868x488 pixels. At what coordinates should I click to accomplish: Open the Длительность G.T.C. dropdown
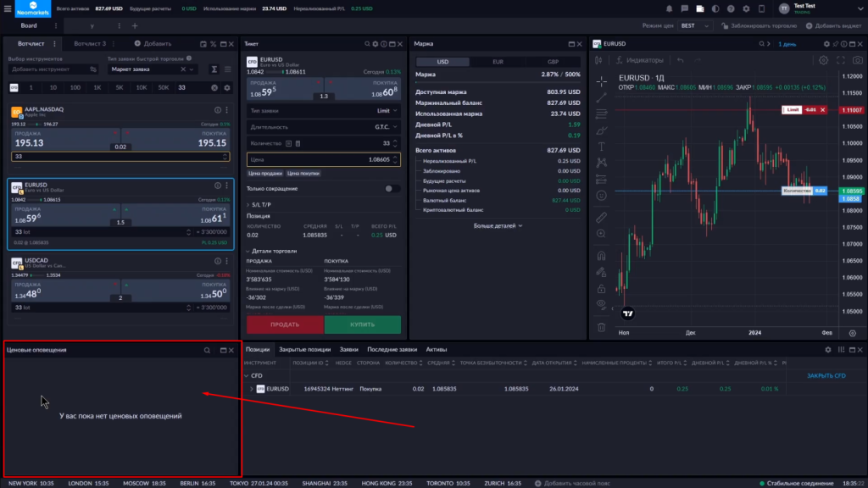point(323,127)
